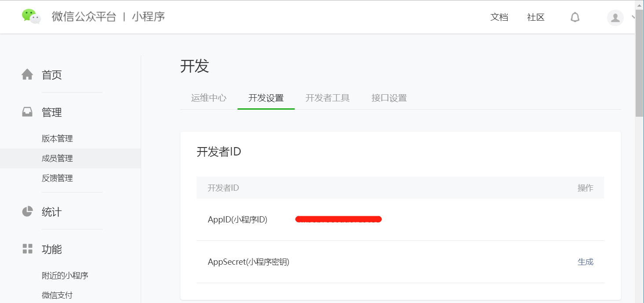
Task: Open the 文档 link in header
Action: coord(499,17)
